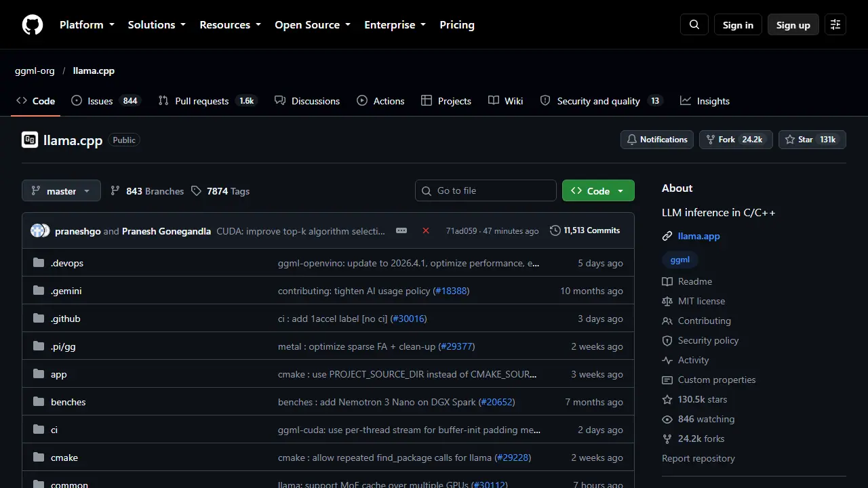Screen dimensions: 868x488
Task: Fork the repository button
Action: (x=736, y=140)
